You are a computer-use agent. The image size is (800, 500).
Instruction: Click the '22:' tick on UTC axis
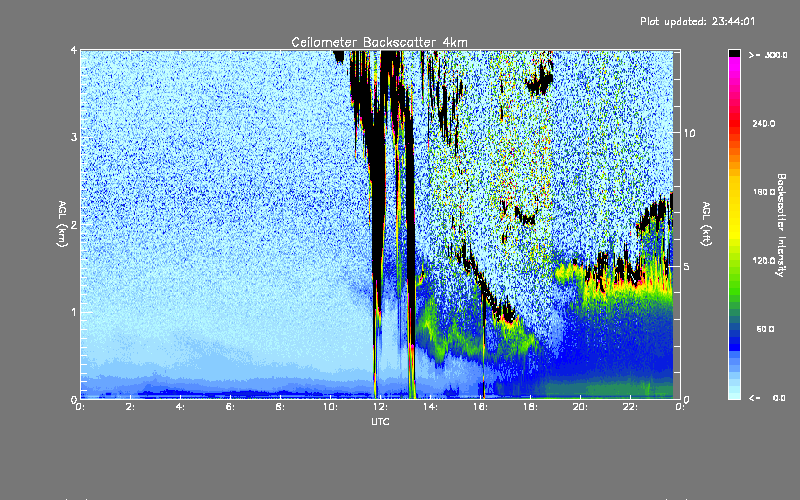coord(631,407)
